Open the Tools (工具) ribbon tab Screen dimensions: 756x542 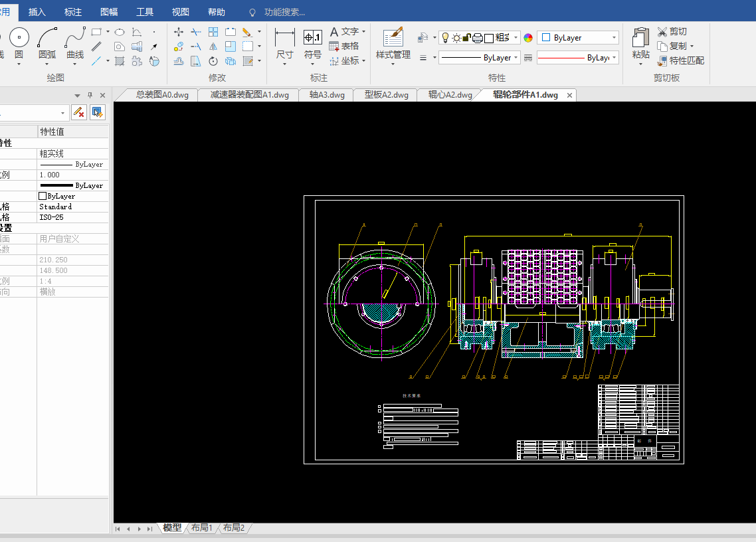[145, 12]
